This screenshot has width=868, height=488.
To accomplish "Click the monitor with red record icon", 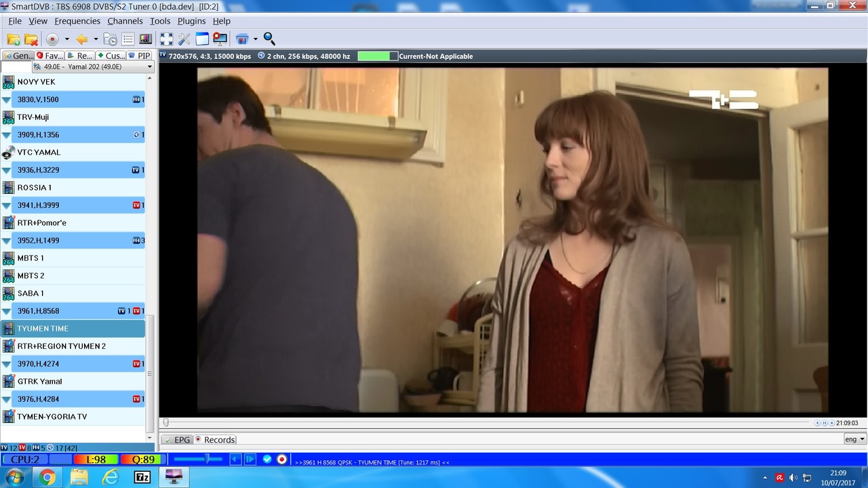I will 220,39.
